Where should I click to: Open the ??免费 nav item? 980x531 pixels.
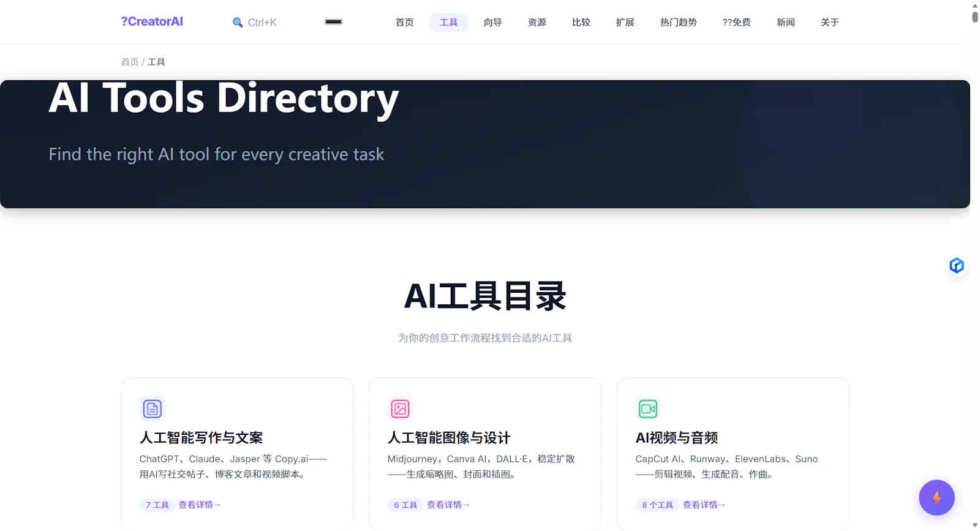(736, 22)
